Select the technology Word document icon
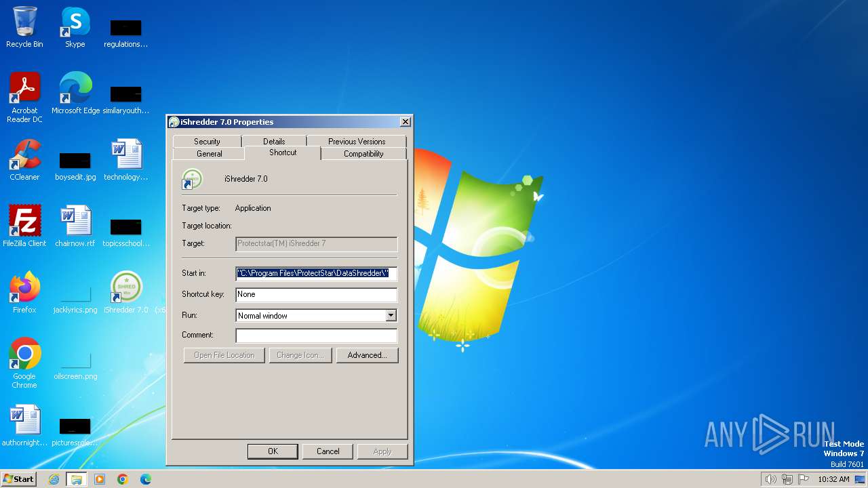This screenshot has width=868, height=488. pos(126,160)
